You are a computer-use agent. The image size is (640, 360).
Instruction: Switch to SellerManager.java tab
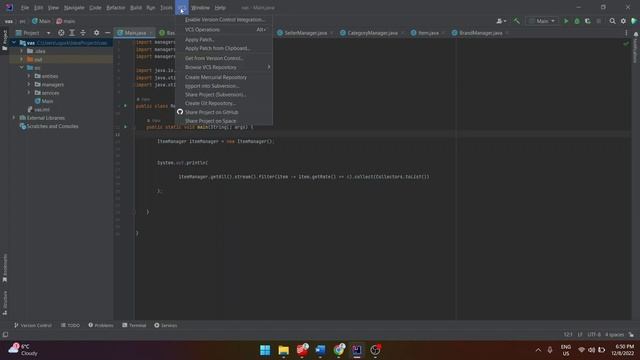tap(304, 33)
